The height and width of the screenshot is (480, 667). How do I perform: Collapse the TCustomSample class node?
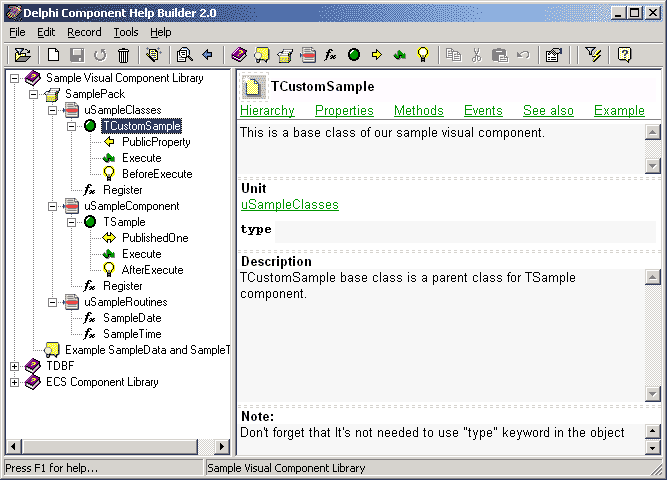[x=72, y=126]
